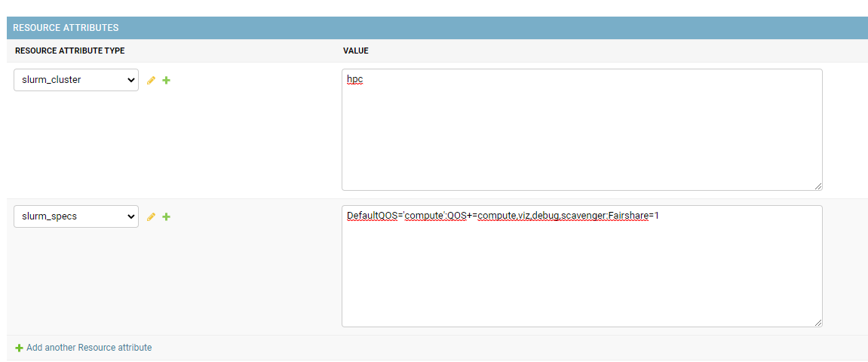
Task: Click the RESOURCE ATTRIBUTE TYPE column heading
Action: (69, 51)
